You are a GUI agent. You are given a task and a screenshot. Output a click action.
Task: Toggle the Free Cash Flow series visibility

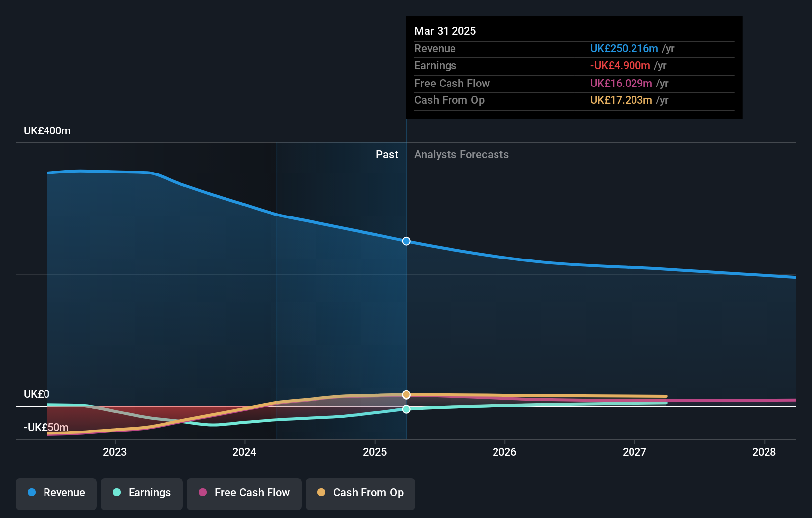pos(244,493)
